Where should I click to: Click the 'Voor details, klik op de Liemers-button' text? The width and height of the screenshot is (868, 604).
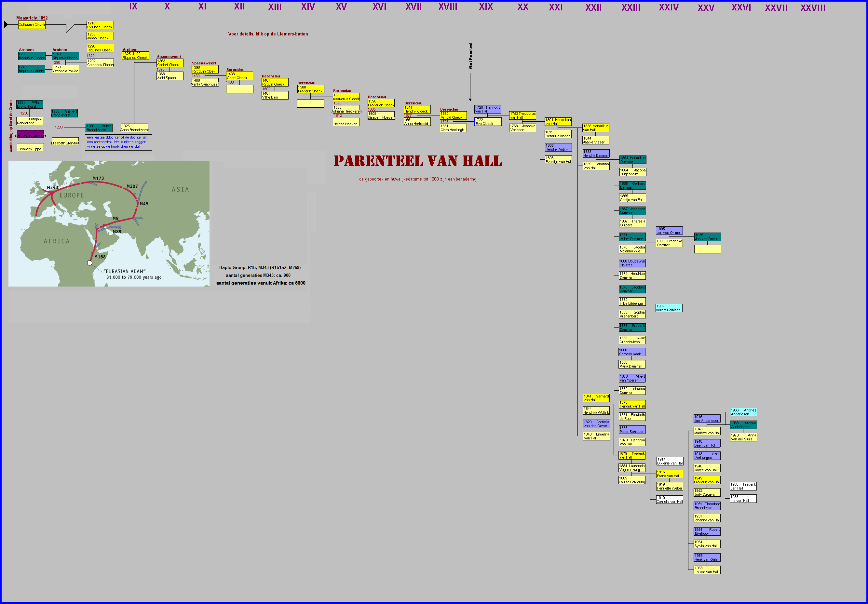pyautogui.click(x=268, y=34)
